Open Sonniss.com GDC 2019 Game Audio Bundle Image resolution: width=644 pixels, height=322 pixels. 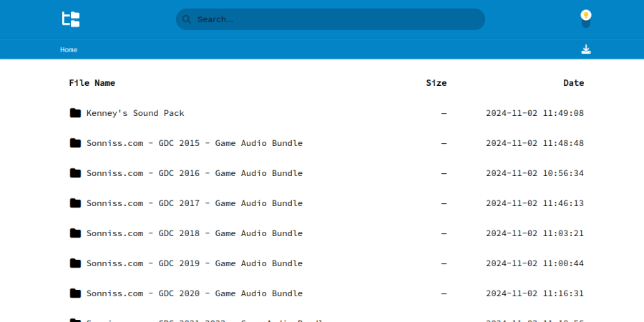[194, 263]
